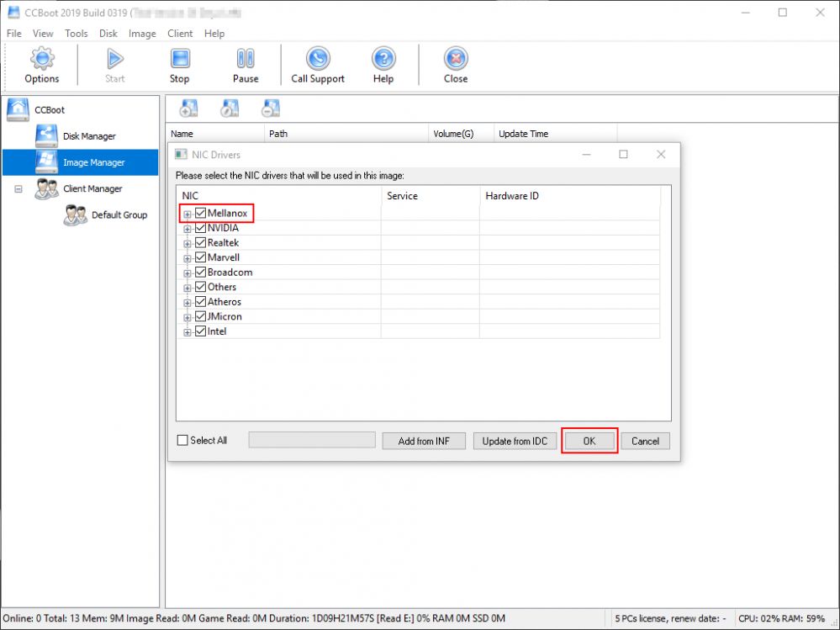Click the edit image icon
The image size is (840, 630).
(x=230, y=109)
